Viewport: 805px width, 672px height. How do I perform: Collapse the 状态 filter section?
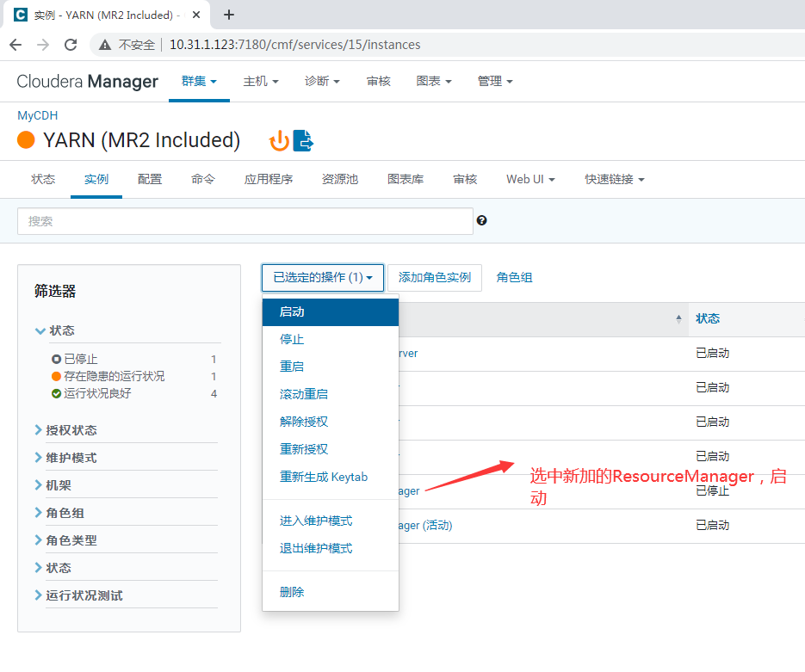(54, 330)
